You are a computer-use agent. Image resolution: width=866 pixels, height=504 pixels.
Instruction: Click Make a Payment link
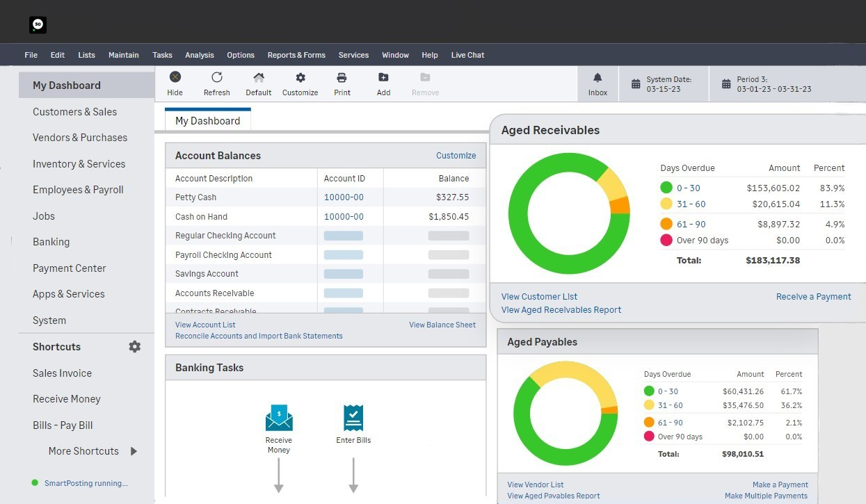pos(780,485)
